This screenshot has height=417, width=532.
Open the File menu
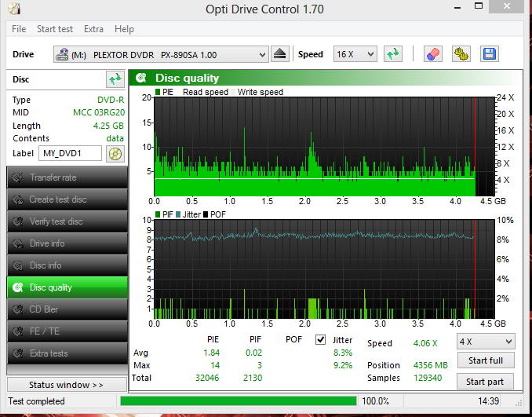click(x=19, y=29)
